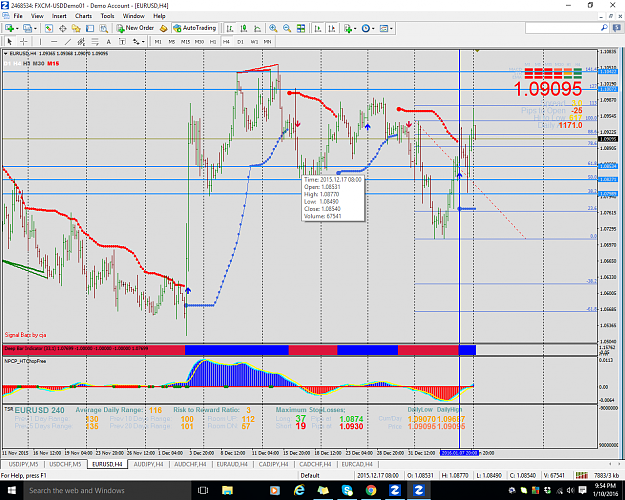Click the connection status bars indicator
625x500 pixels.
[x=582, y=475]
